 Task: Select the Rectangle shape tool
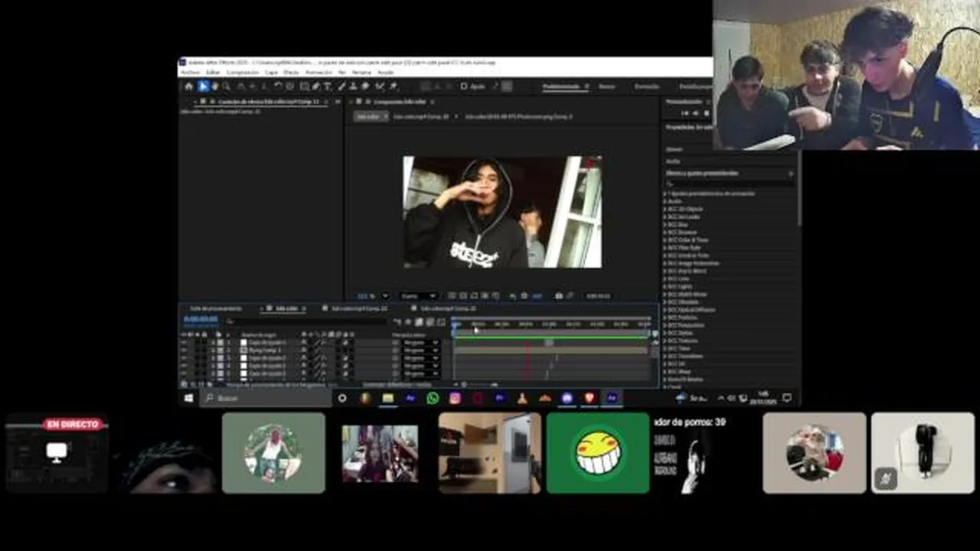tap(305, 86)
